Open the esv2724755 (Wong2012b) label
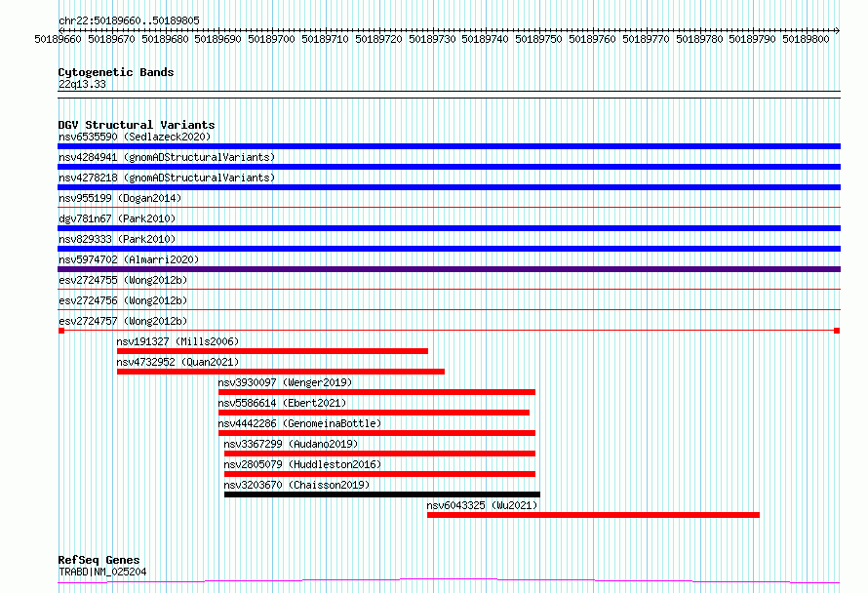 (123, 280)
